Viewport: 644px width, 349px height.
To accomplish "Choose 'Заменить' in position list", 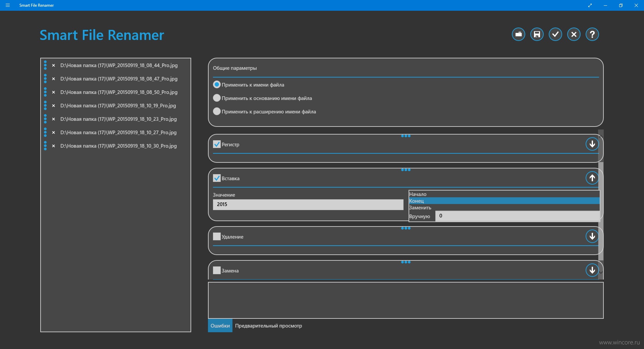I will [504, 208].
